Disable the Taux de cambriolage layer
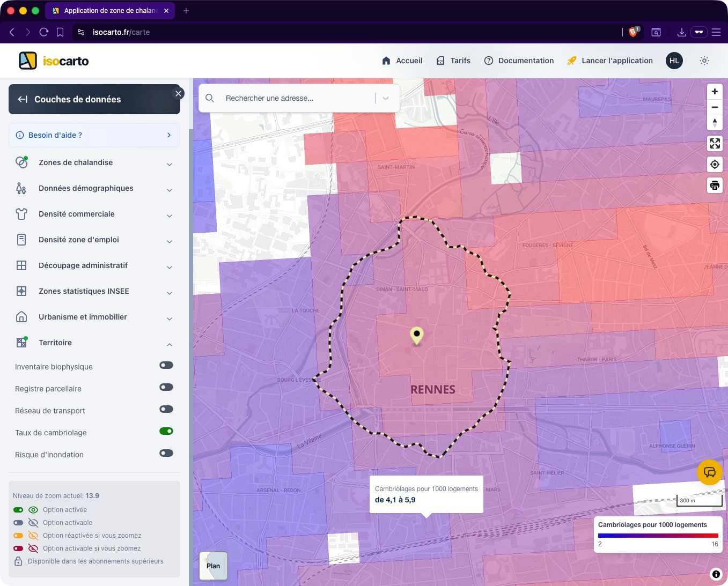The width and height of the screenshot is (728, 586). tap(166, 431)
